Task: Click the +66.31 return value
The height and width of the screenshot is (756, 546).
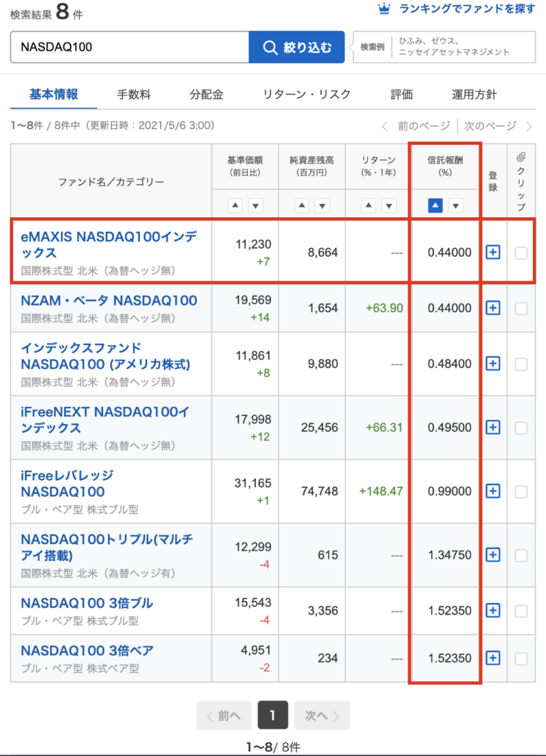Action: point(384,428)
